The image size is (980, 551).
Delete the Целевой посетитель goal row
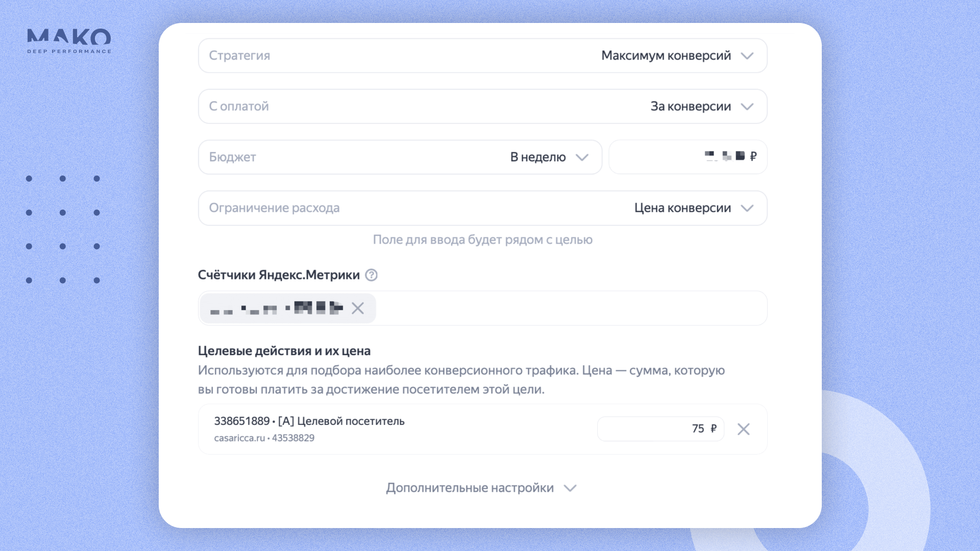(743, 429)
